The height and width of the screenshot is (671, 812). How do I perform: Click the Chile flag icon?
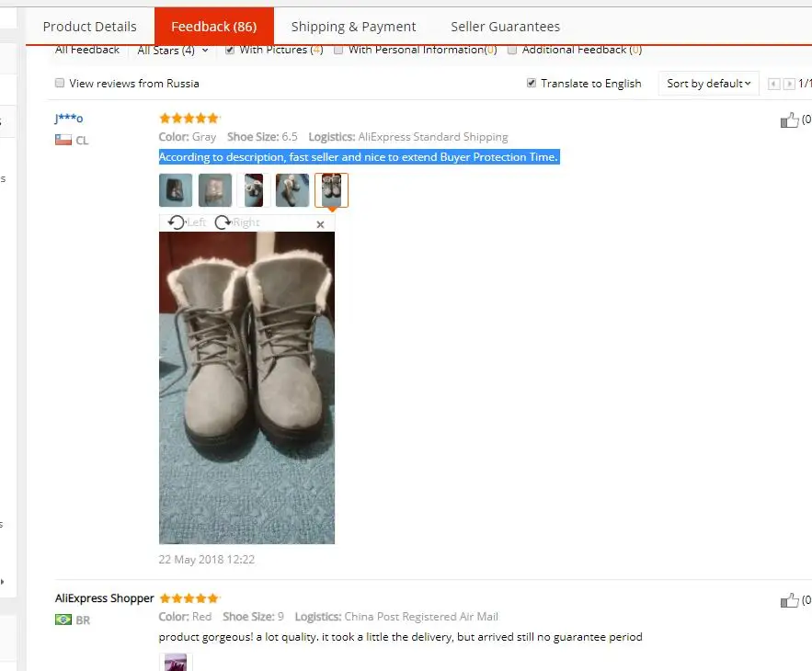tap(63, 140)
